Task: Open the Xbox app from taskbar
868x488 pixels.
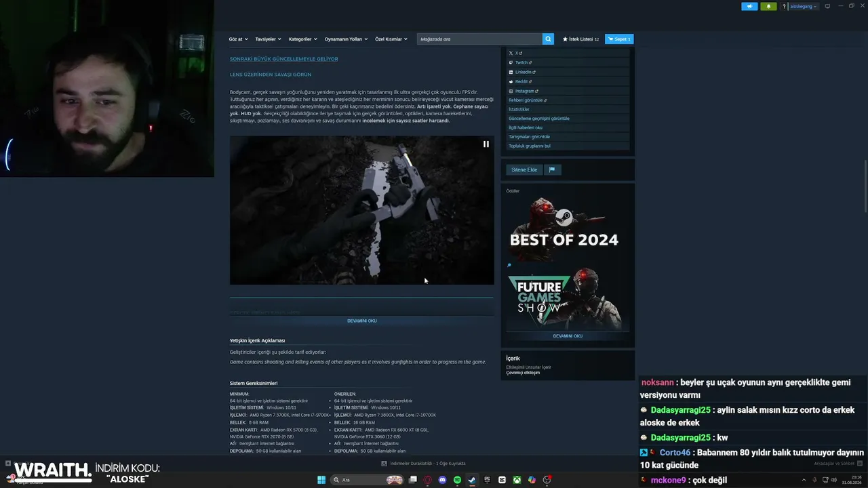Action: pos(517,480)
